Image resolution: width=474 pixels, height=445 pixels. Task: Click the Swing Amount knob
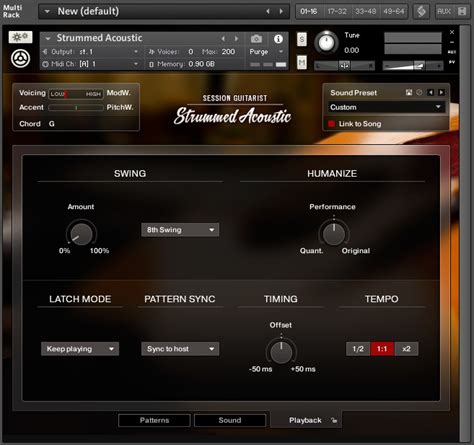point(81,233)
